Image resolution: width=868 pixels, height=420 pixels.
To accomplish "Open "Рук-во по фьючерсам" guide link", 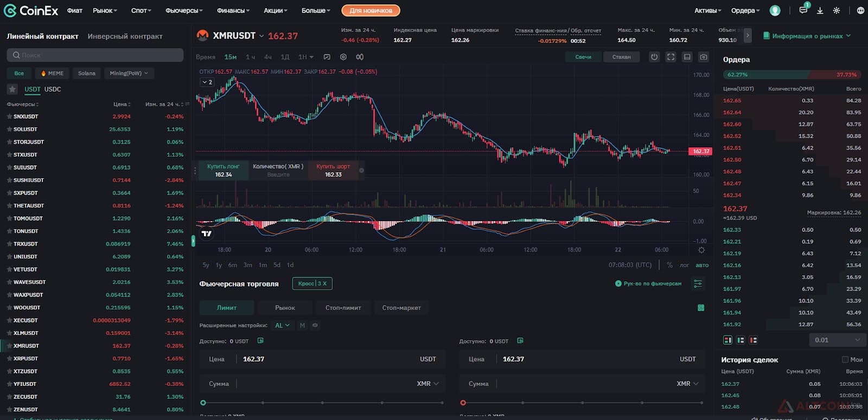I will [x=648, y=283].
